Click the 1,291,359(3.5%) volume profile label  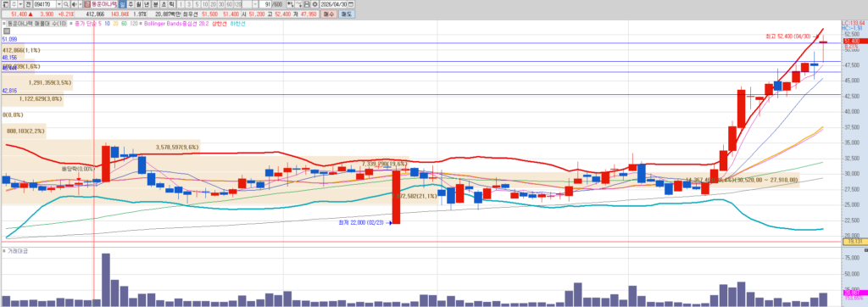coord(50,82)
